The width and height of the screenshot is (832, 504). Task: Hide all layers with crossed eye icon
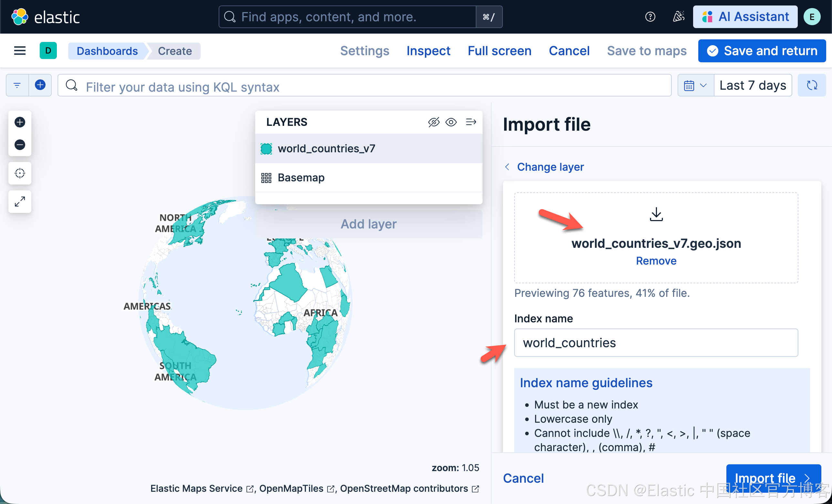pos(433,122)
